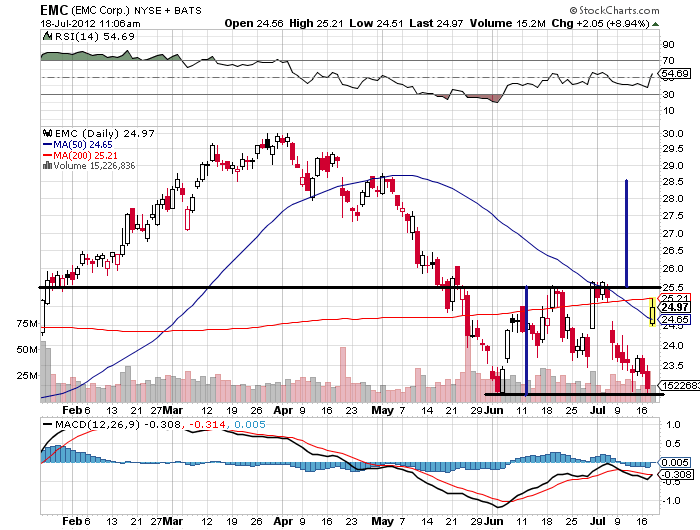Viewport: 700px width, 530px height.
Task: Click the candlestick icon before EMC (Daily)
Action: [x=47, y=133]
